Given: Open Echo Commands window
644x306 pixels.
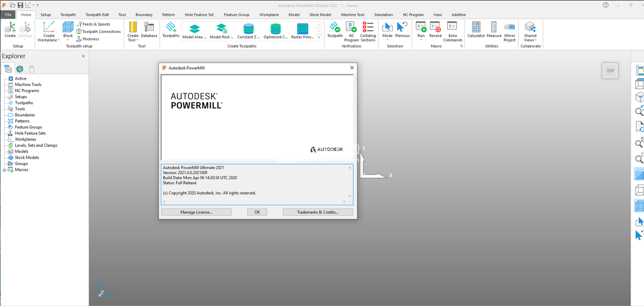Looking at the screenshot, I should click(x=453, y=31).
